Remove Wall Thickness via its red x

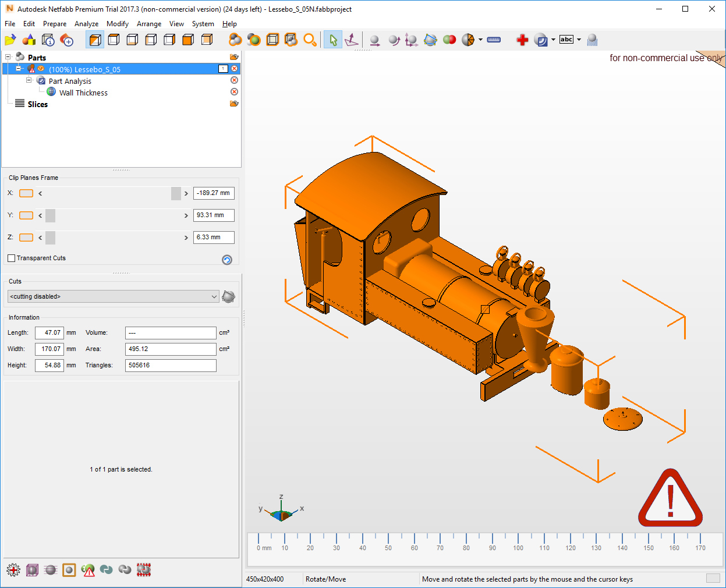tap(234, 92)
